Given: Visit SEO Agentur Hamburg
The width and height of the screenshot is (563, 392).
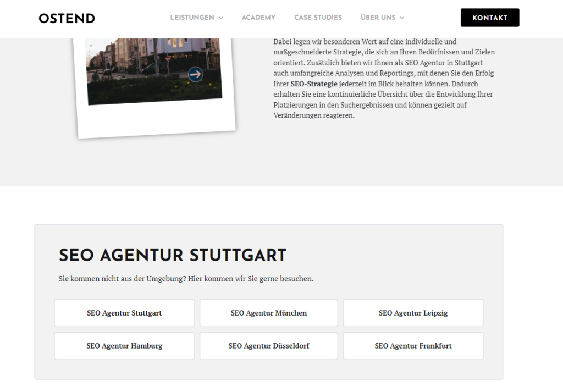Looking at the screenshot, I should 124,346.
